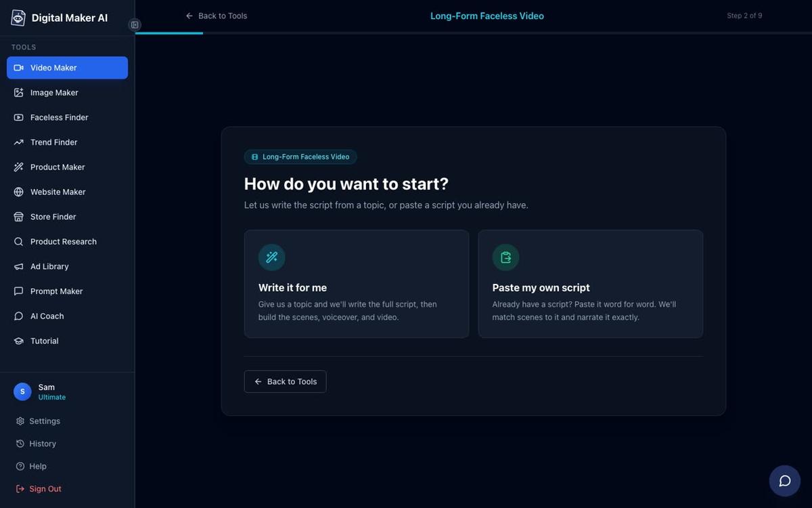
Task: Open Faceless Finder from the sidebar
Action: point(67,117)
